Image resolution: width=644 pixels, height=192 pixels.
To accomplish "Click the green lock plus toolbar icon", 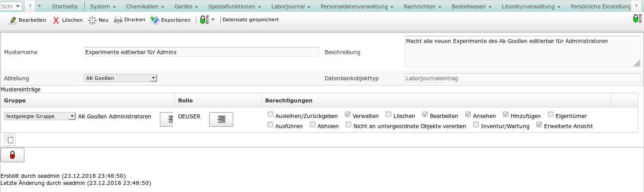I will (204, 20).
